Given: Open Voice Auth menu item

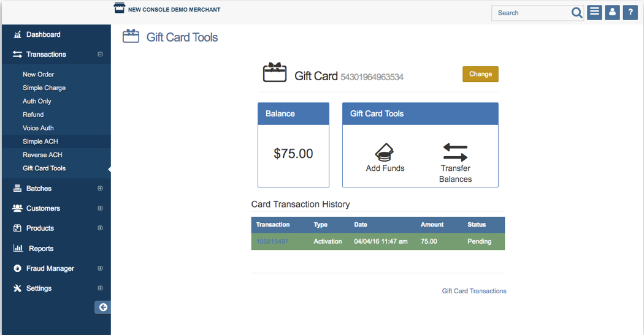Looking at the screenshot, I should pyautogui.click(x=38, y=128).
